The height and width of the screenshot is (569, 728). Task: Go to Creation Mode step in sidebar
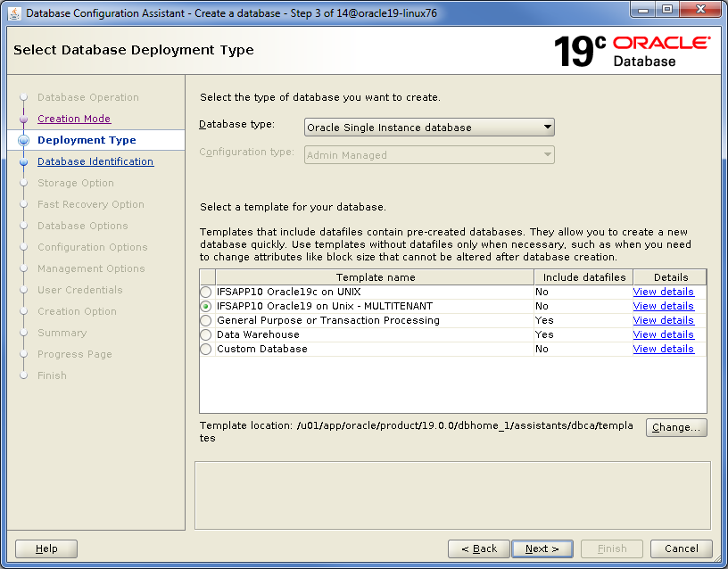74,119
